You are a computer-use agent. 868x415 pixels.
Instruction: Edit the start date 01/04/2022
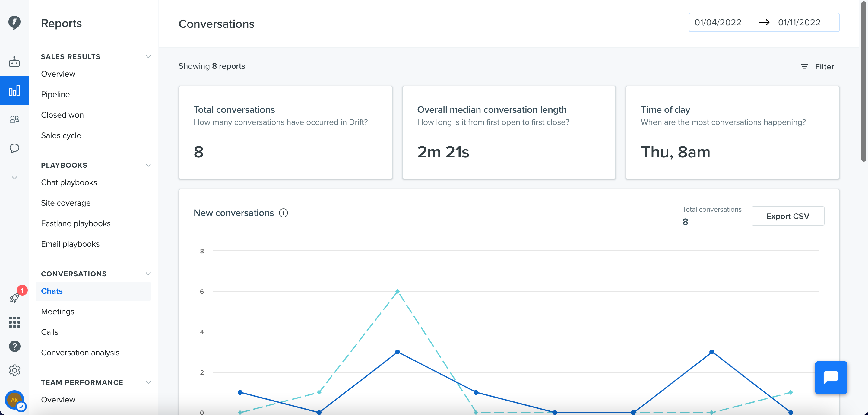[718, 23]
